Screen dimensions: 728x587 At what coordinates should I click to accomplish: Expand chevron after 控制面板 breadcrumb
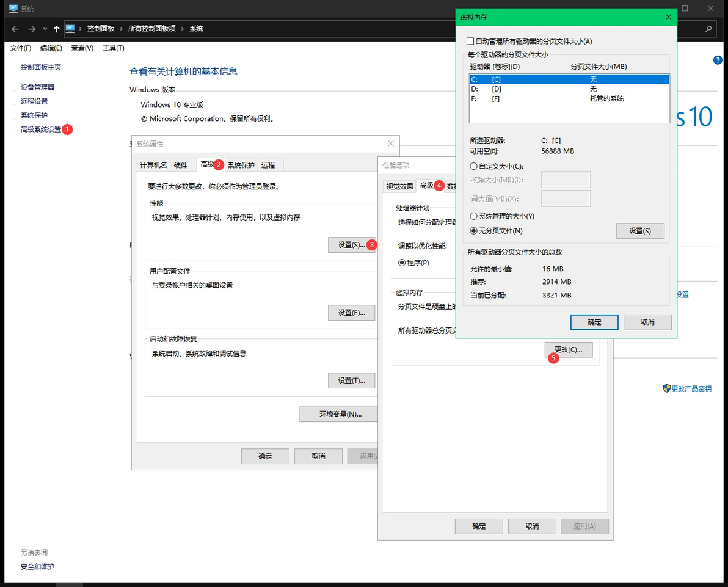pyautogui.click(x=122, y=29)
